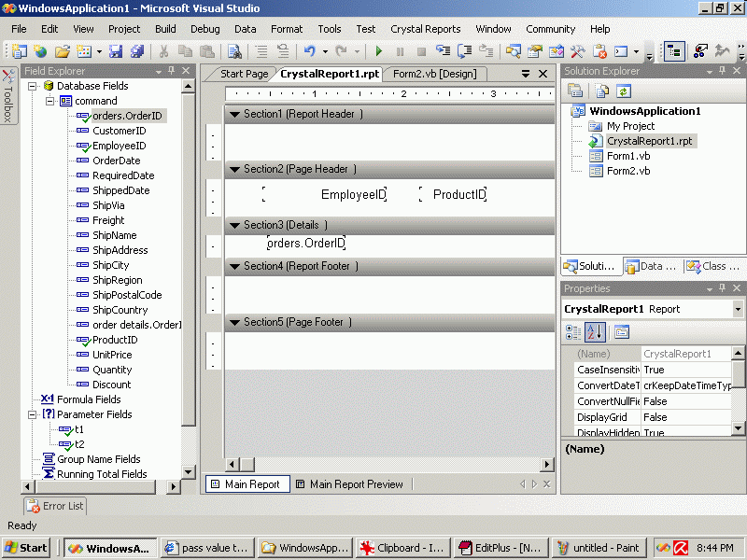Switch to the Class View tab

click(713, 266)
